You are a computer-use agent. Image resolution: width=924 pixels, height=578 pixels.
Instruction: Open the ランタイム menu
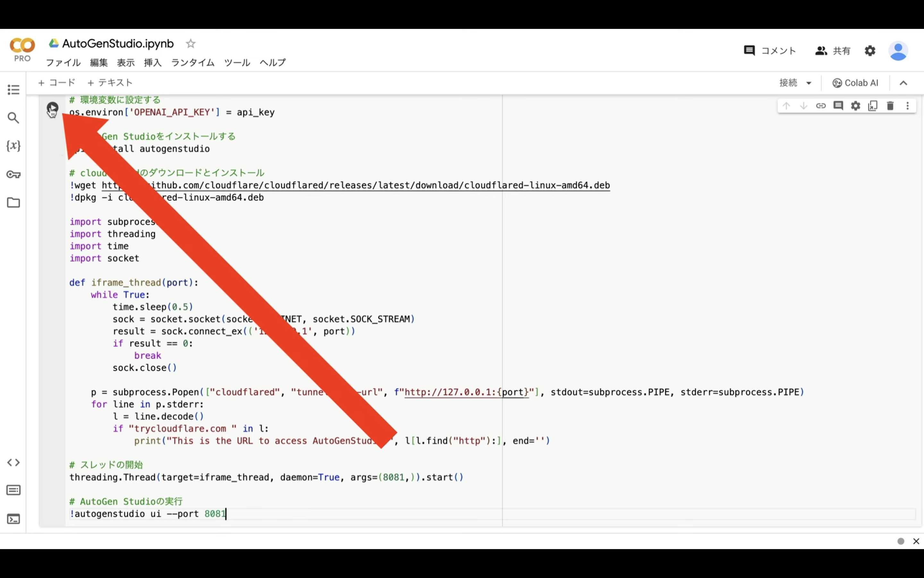[193, 62]
